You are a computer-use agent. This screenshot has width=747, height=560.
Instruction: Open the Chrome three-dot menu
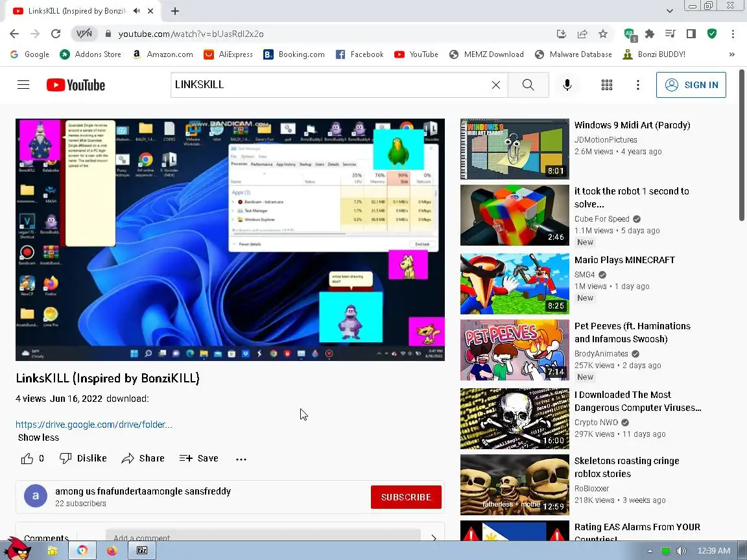coord(733,34)
